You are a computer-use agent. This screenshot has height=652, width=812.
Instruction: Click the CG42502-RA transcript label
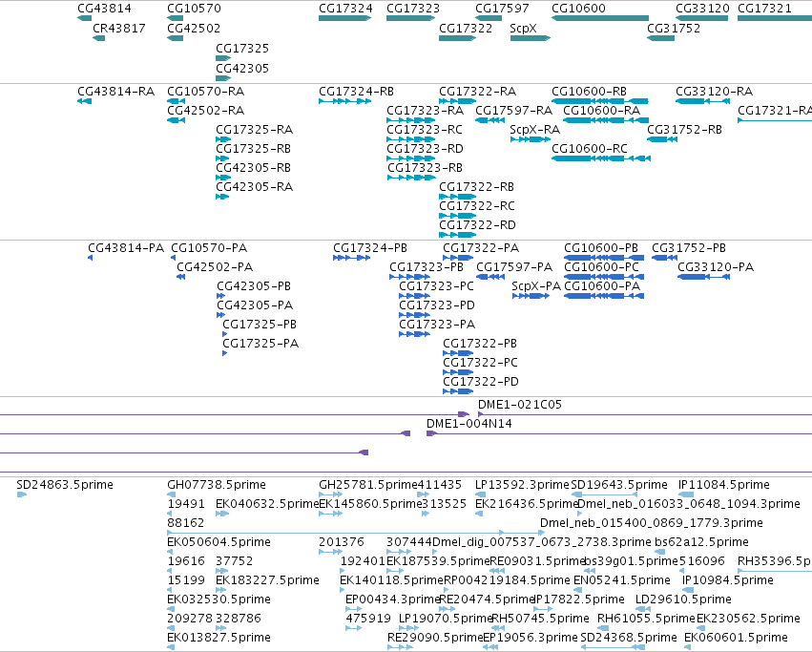click(205, 111)
